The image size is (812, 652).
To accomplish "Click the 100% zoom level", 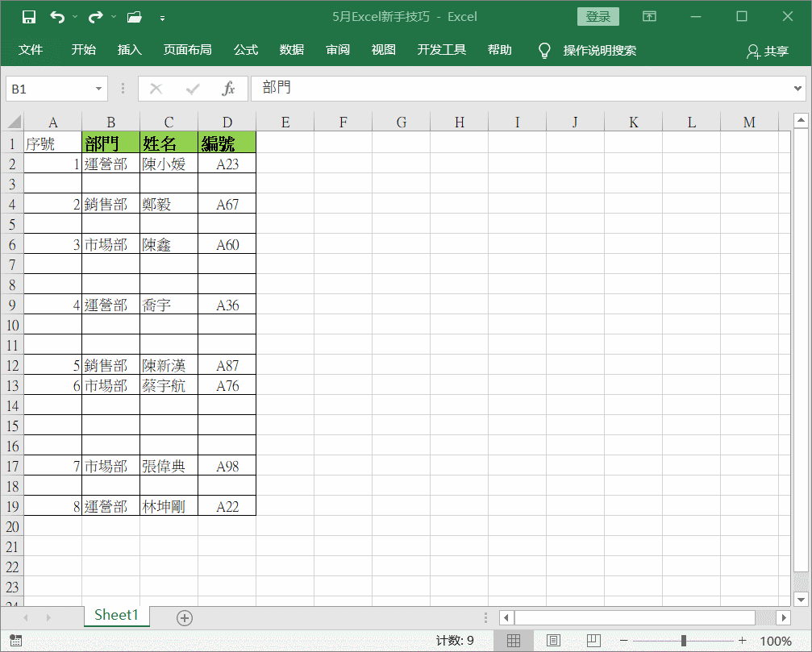I will pyautogui.click(x=775, y=642).
